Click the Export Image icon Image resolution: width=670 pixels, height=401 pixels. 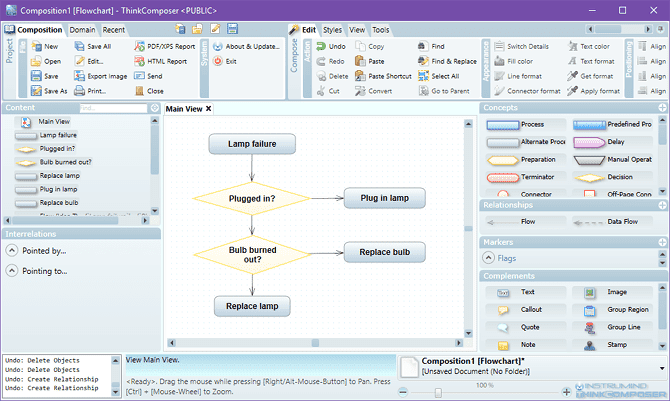tap(79, 76)
